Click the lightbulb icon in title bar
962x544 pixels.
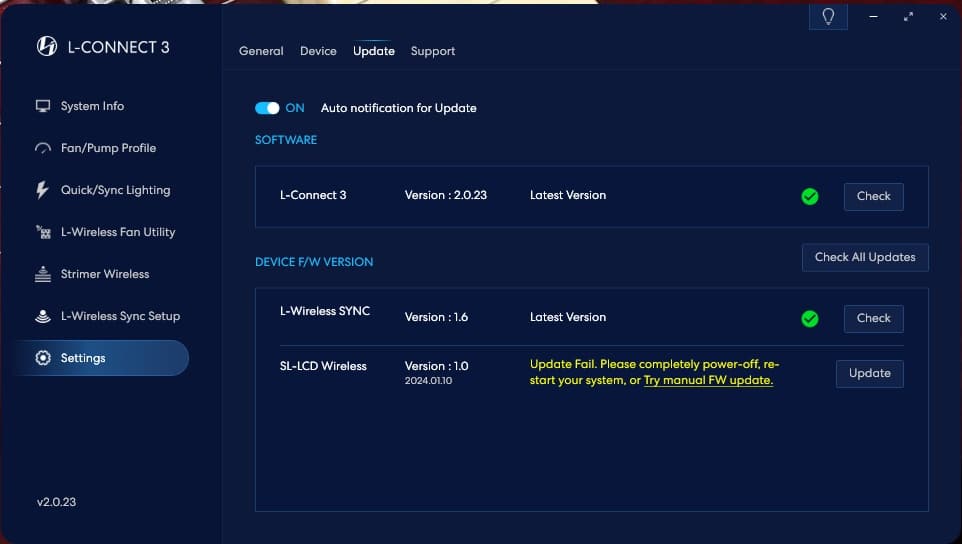827,18
